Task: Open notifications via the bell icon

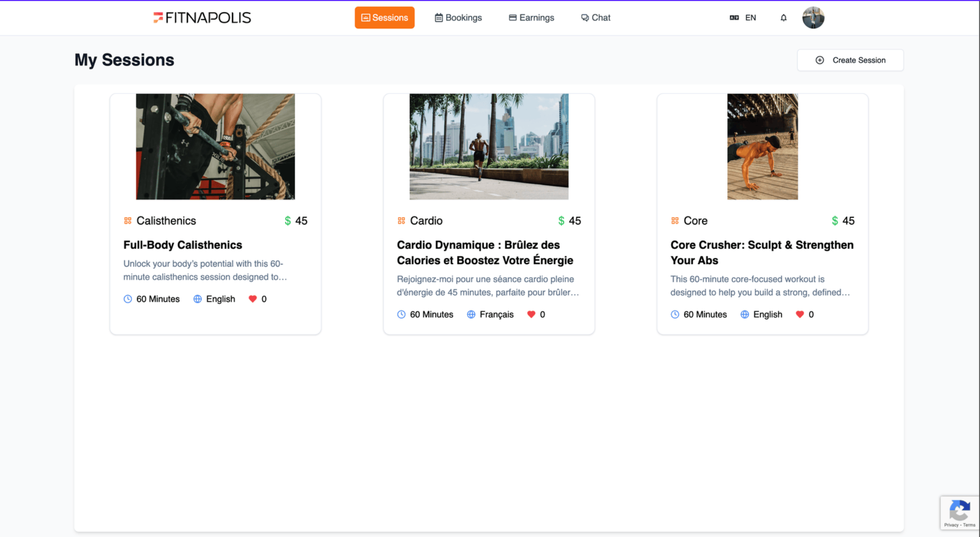Action: tap(783, 18)
